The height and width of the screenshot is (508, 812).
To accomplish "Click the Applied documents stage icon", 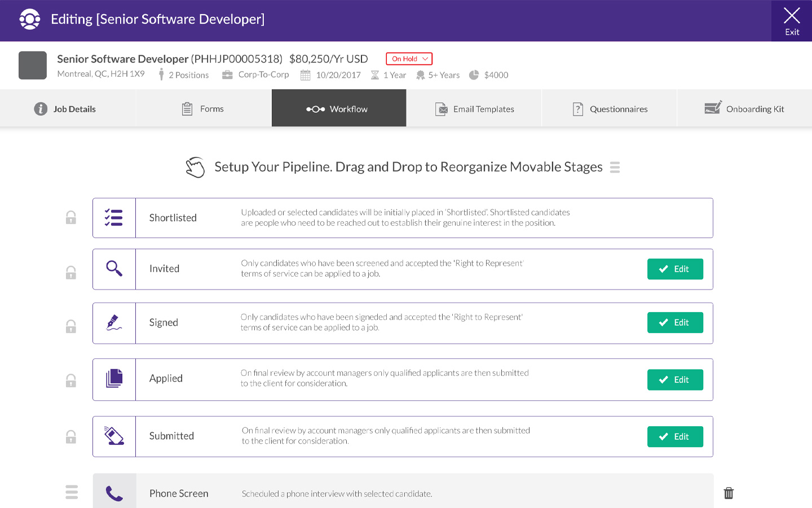I will pyautogui.click(x=114, y=379).
